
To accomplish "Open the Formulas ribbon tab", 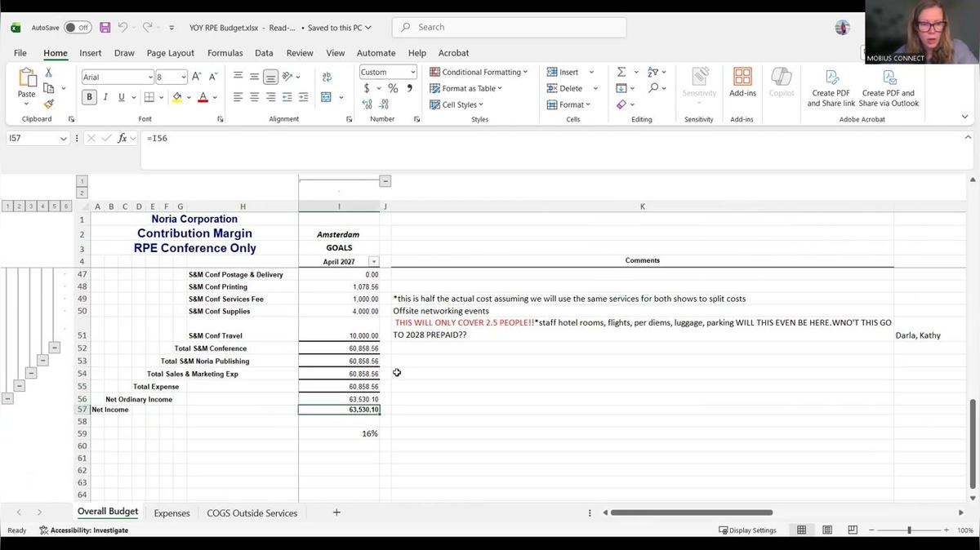I will 225,53.
